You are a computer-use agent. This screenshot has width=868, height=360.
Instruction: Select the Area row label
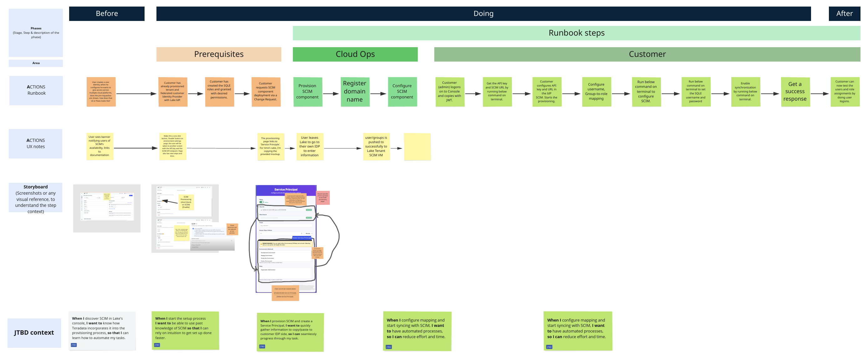click(x=36, y=63)
